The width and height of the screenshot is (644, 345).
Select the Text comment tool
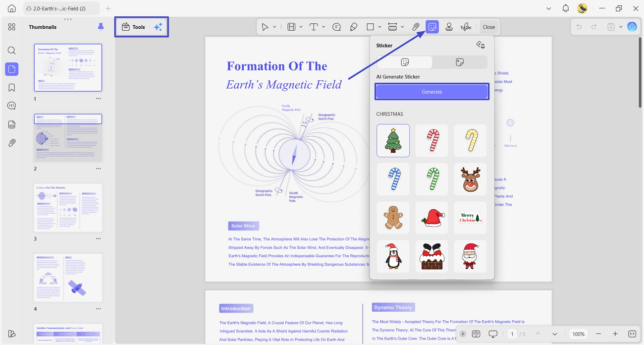pyautogui.click(x=314, y=27)
